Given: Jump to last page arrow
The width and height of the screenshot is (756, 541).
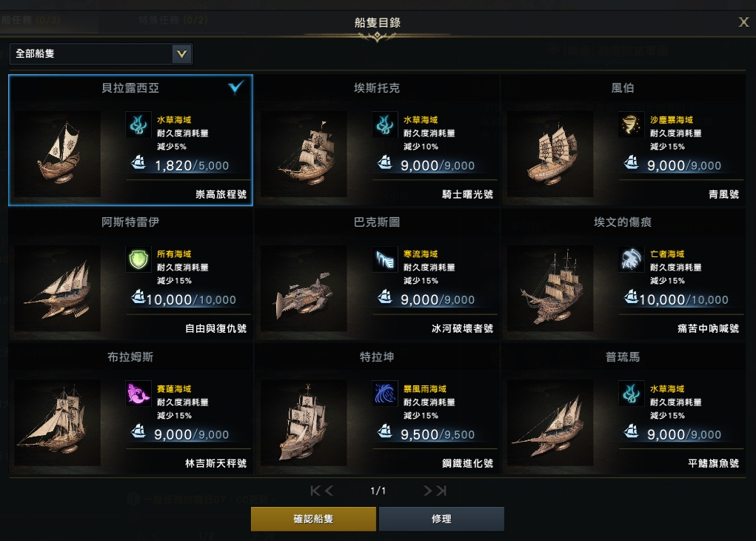Looking at the screenshot, I should coord(441,491).
